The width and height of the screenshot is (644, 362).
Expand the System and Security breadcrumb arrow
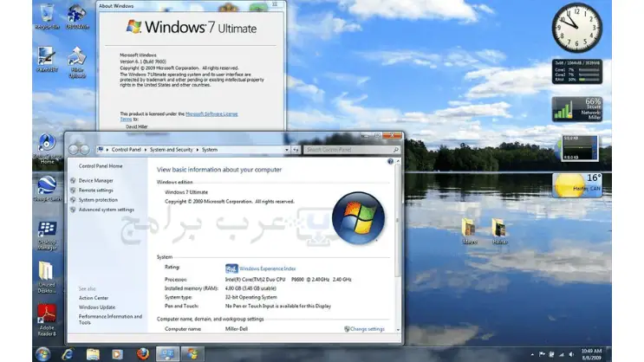click(x=197, y=150)
